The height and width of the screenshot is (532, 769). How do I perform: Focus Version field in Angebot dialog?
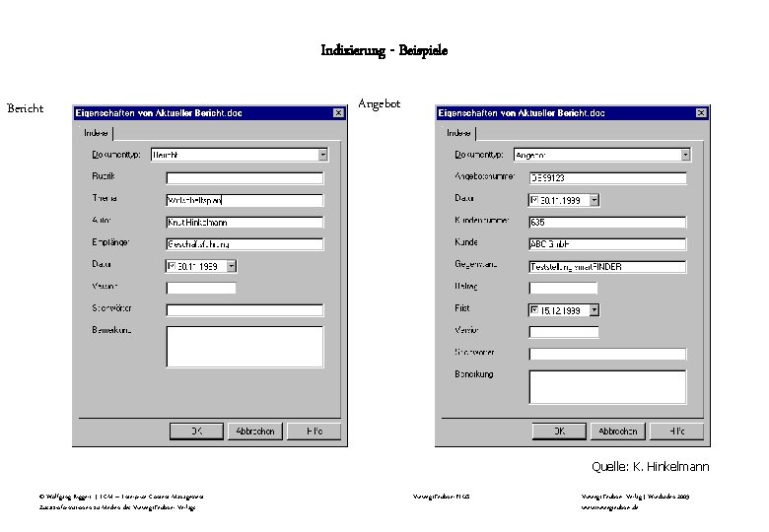(x=564, y=332)
